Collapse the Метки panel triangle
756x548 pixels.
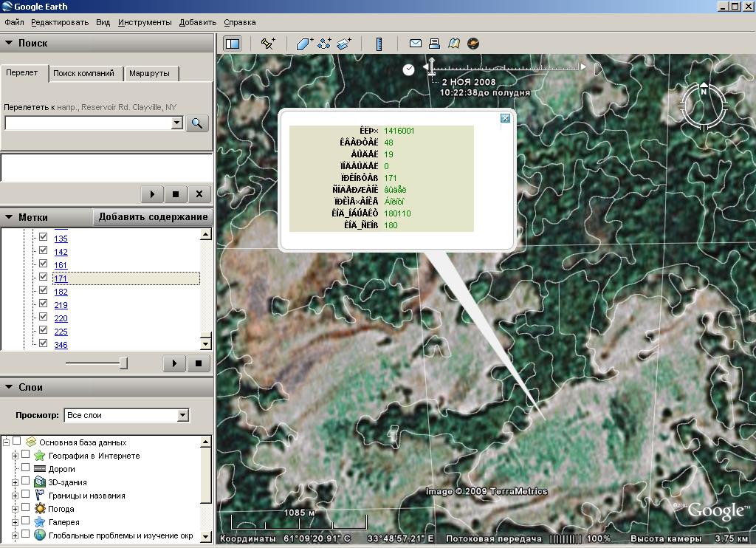(9, 217)
